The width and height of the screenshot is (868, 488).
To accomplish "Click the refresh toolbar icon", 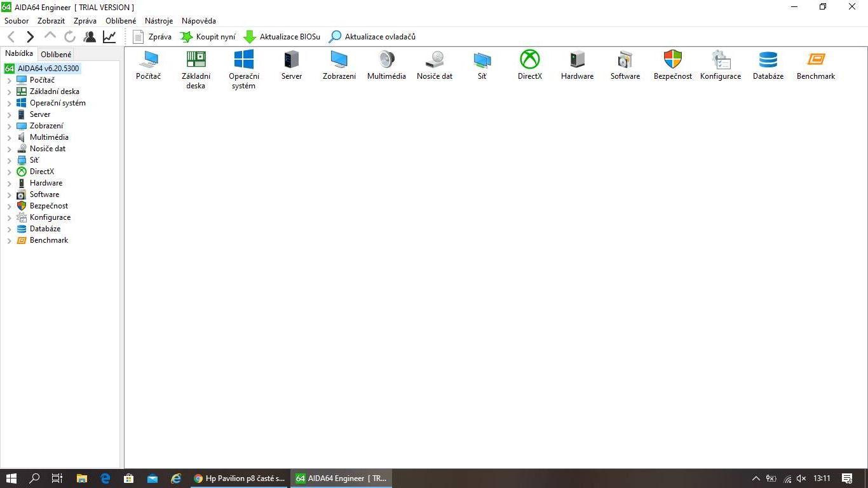I will click(70, 37).
